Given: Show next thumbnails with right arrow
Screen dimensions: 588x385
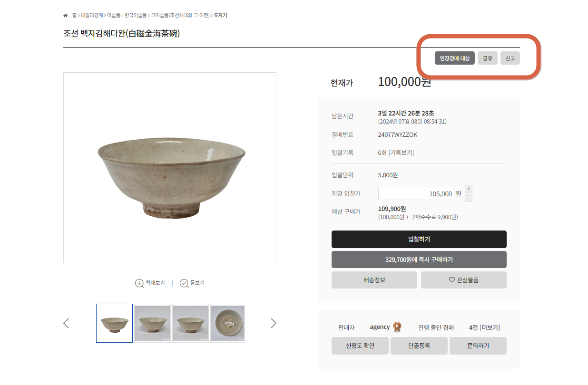Looking at the screenshot, I should pos(274,323).
